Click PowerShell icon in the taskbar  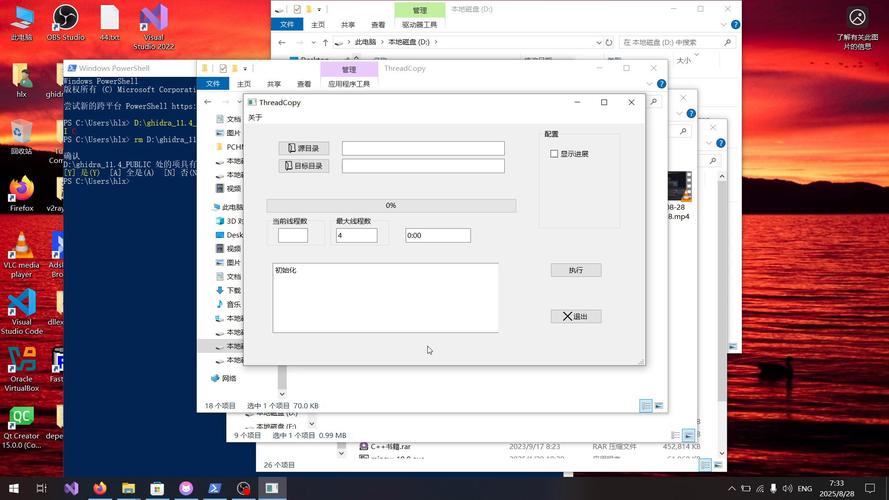click(x=215, y=488)
